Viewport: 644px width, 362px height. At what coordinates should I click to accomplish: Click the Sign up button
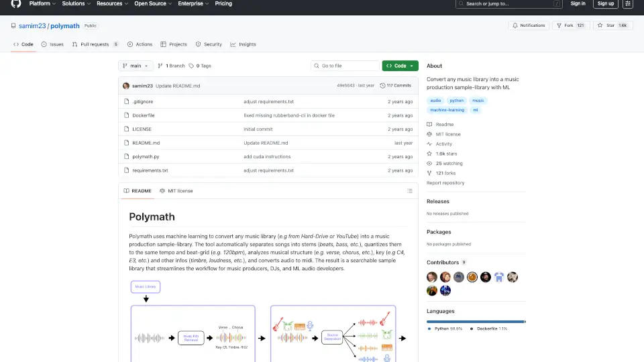(x=605, y=4)
